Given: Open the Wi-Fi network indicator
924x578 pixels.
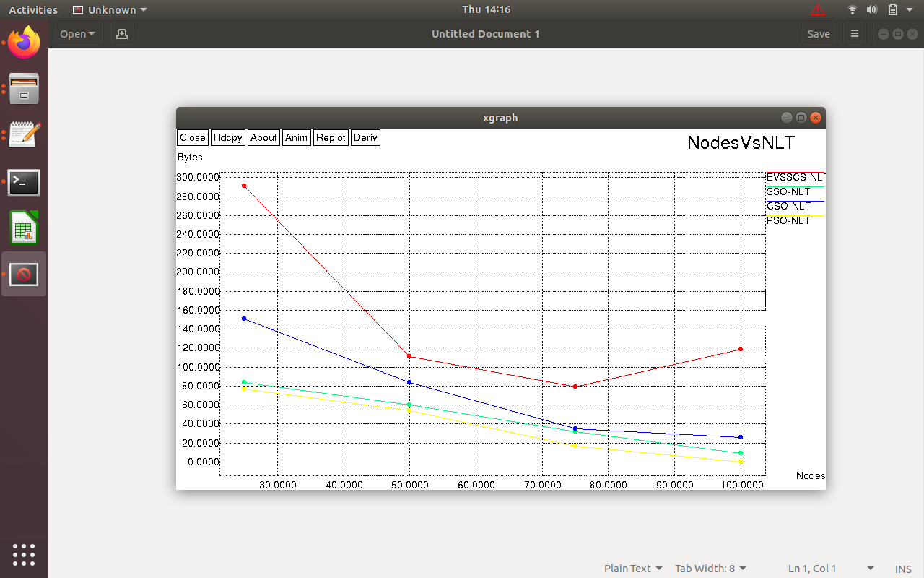Looking at the screenshot, I should [x=853, y=9].
